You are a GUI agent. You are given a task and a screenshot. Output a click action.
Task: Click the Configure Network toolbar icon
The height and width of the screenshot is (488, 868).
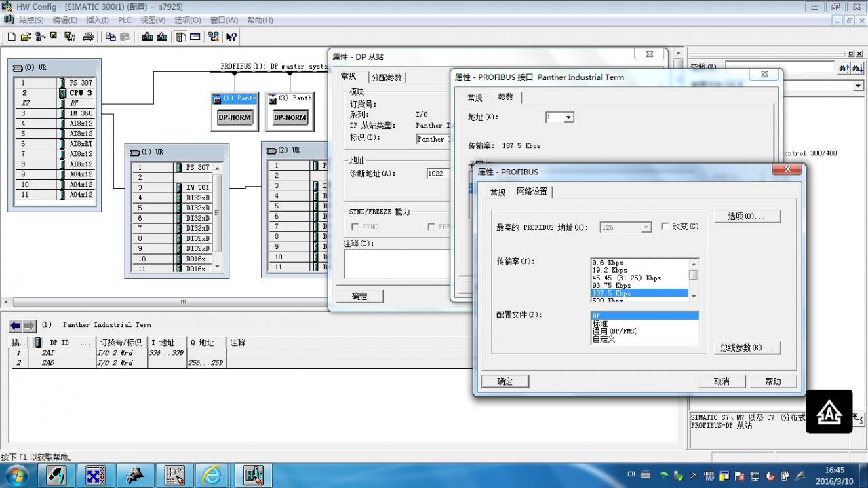click(214, 37)
